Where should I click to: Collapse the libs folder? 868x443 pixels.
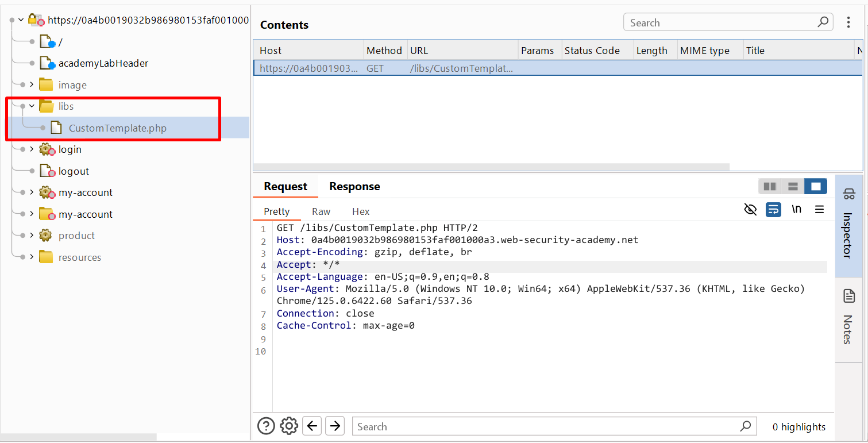tap(32, 106)
